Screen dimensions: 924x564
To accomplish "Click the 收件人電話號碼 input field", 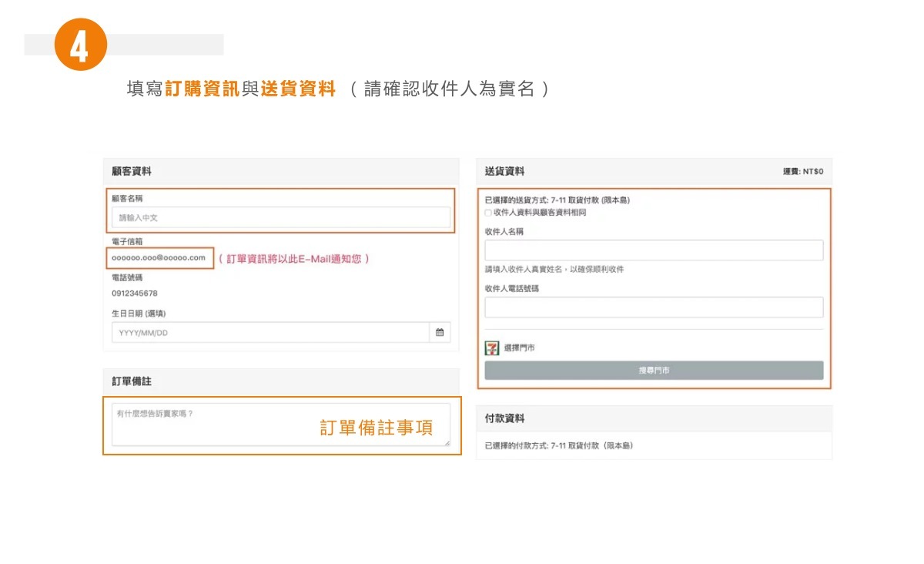I will [x=654, y=307].
